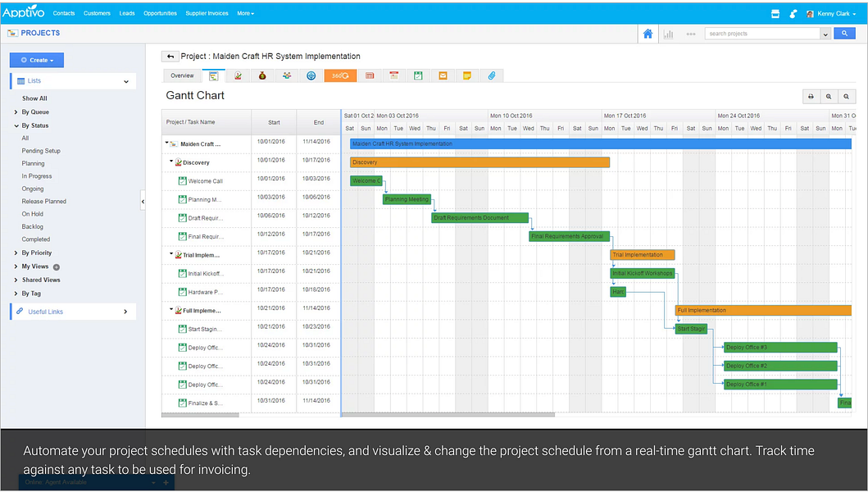The height and width of the screenshot is (492, 868).
Task: Open the orange 360 view tab
Action: (x=340, y=76)
